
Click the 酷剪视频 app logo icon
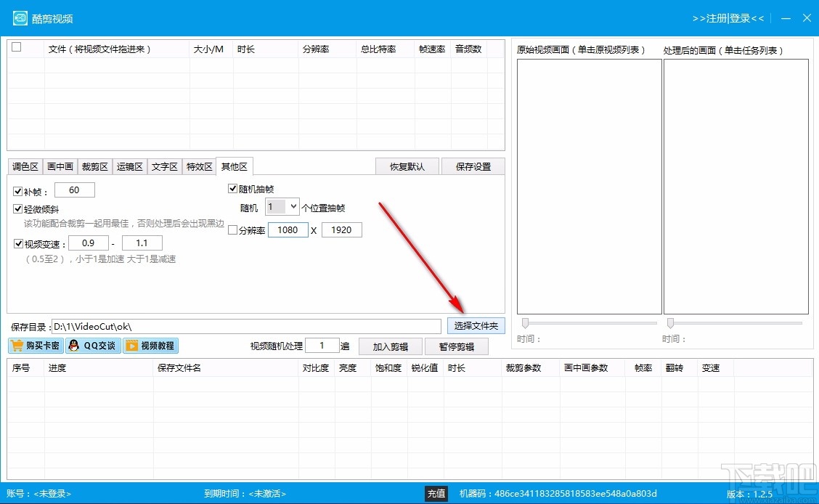click(x=20, y=18)
